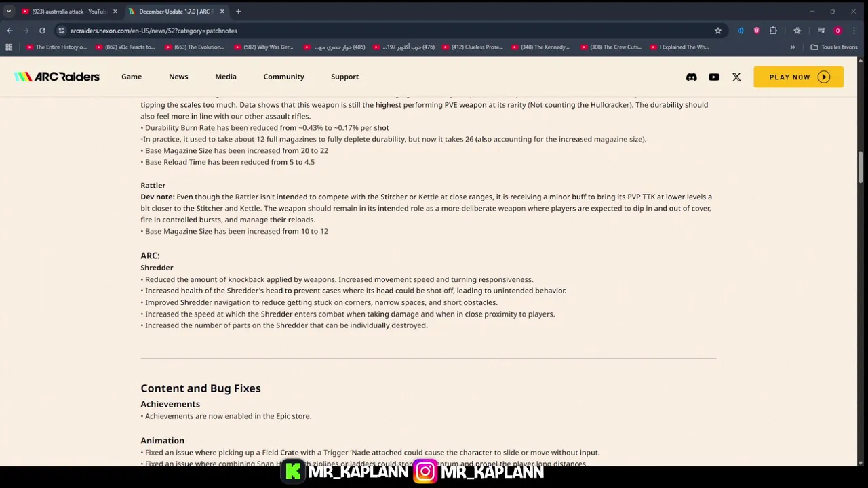
Task: Open the apps grid icon in bookmarks bar
Action: [9, 47]
